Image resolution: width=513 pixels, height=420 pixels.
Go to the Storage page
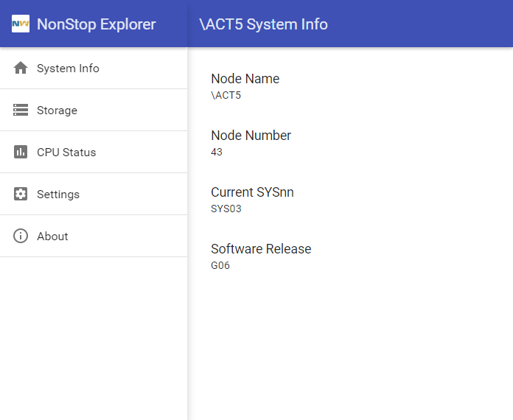click(x=57, y=111)
